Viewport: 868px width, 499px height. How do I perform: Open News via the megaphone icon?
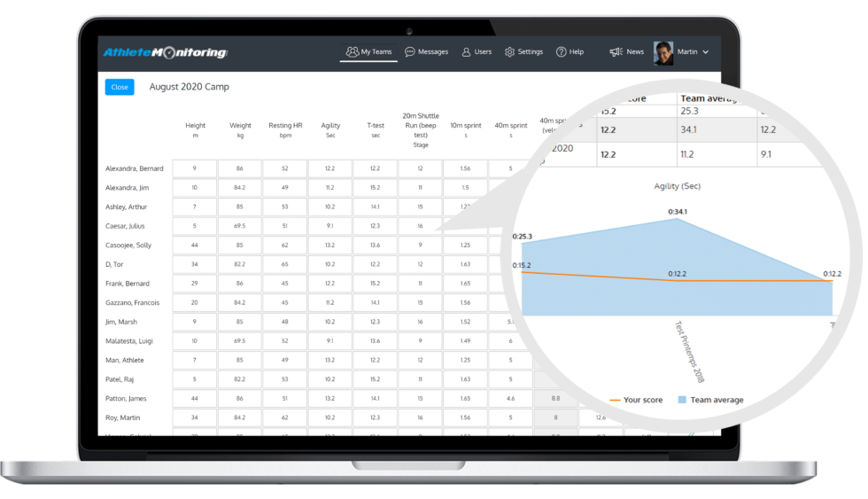click(616, 52)
